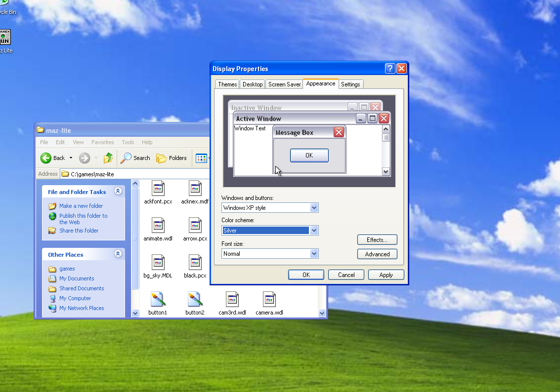Open the Favorites menu in maz-lite
560x392 pixels.
click(x=102, y=142)
